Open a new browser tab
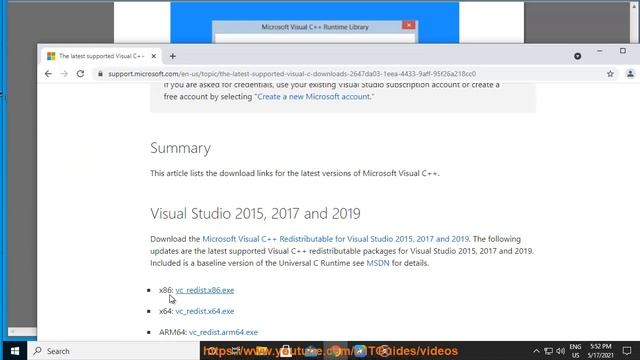 click(x=173, y=56)
